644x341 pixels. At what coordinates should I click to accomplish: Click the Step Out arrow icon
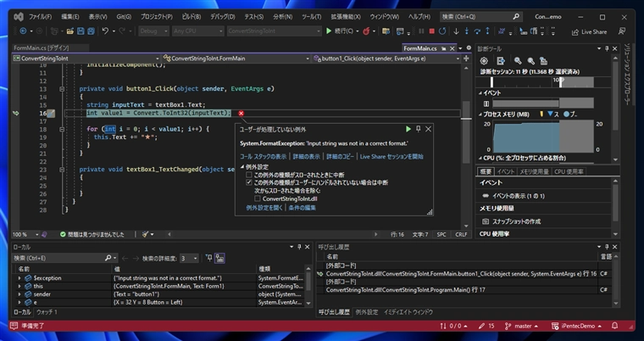click(487, 31)
